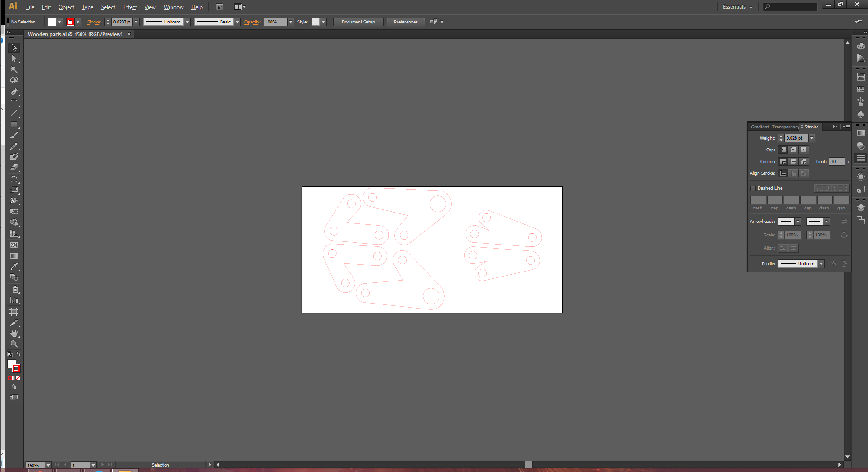Click the Document Setup button
This screenshot has height=472, width=868.
pos(358,22)
